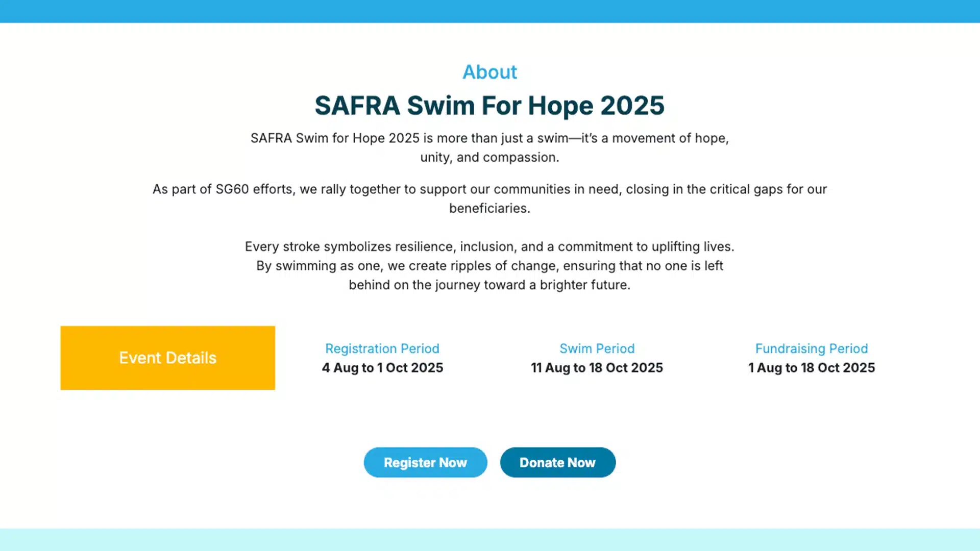Click the line beginning 'By swimming as one'
980x551 pixels.
(489, 266)
